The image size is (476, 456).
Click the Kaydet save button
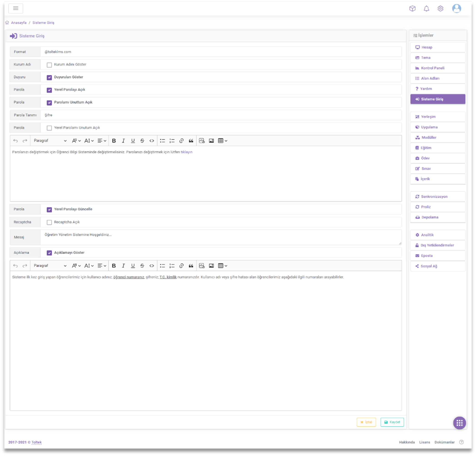[x=392, y=422]
